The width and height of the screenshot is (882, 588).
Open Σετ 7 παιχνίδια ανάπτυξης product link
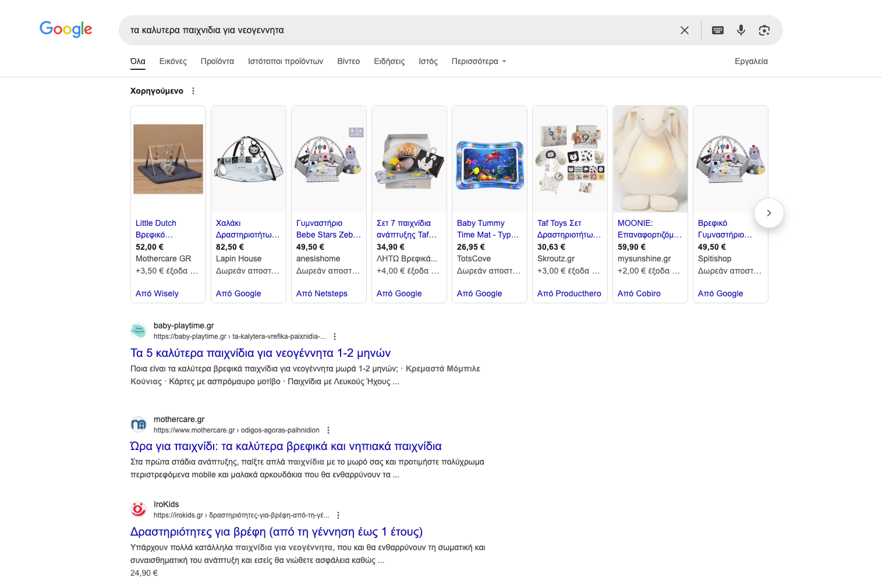click(406, 229)
